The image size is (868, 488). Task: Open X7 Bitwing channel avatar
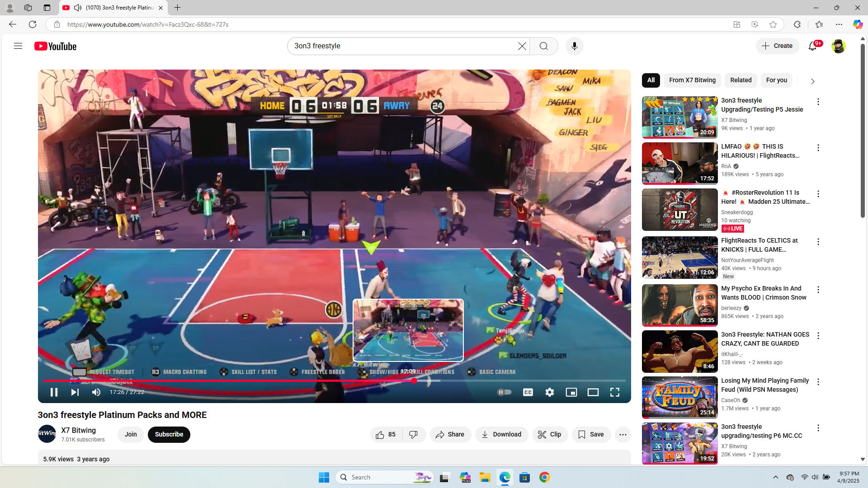47,434
